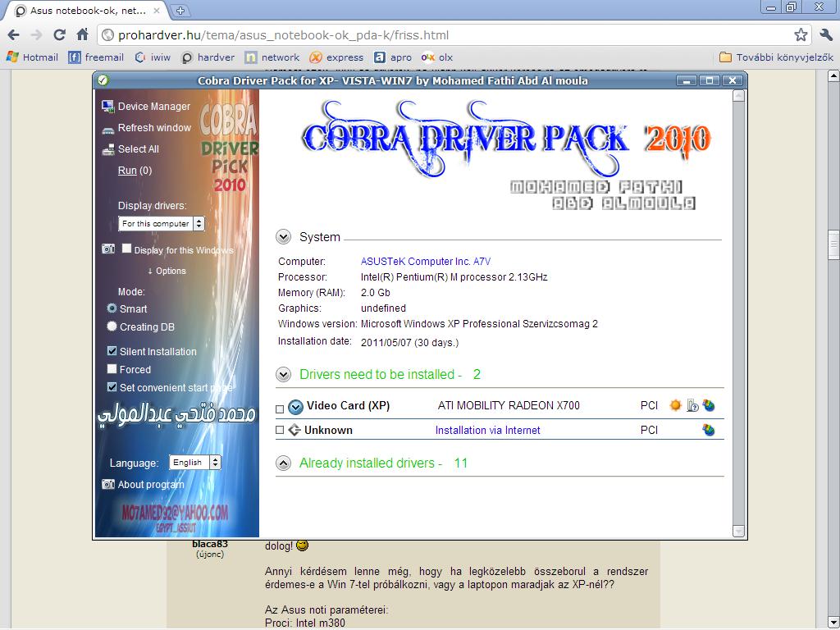Open the olx bookmark
Image resolution: width=840 pixels, height=630 pixels.
click(437, 57)
